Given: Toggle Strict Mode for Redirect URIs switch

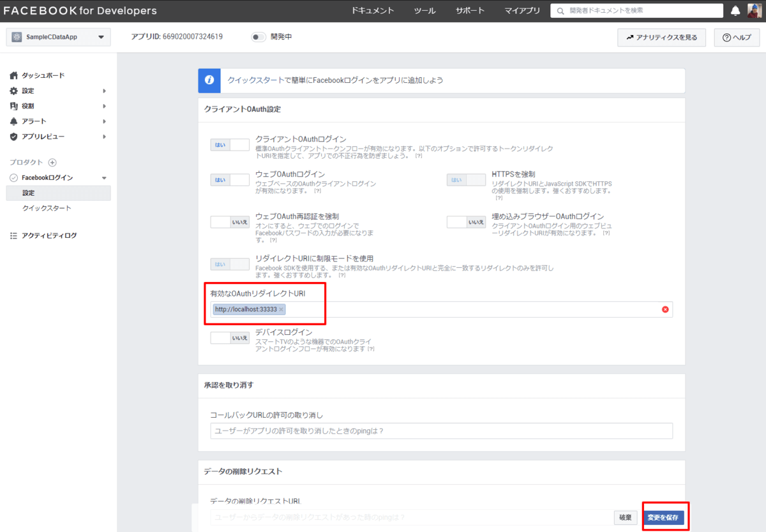Looking at the screenshot, I should click(x=230, y=264).
